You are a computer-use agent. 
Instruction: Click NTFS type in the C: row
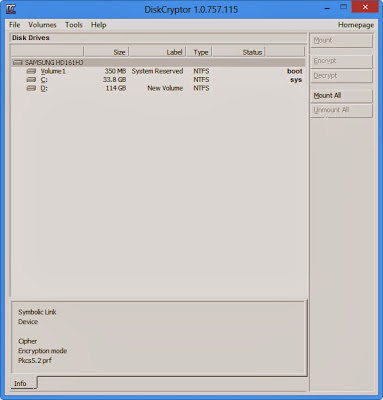click(x=201, y=80)
